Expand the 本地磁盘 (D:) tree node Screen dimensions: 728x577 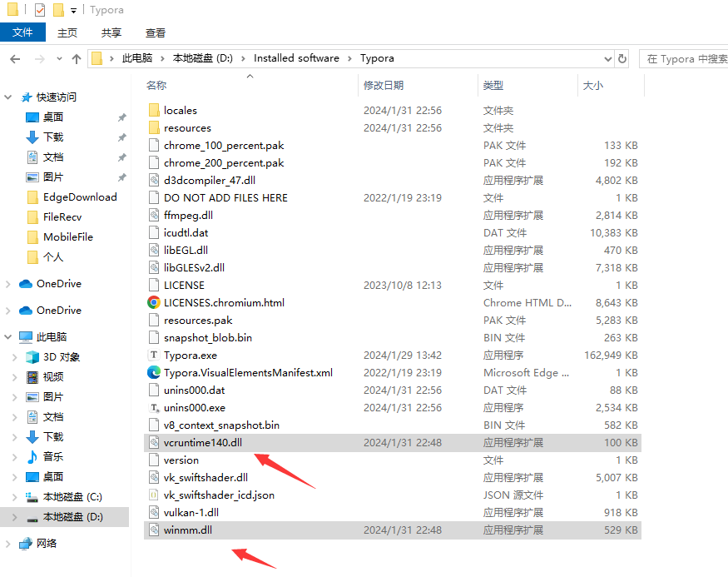[x=14, y=517]
